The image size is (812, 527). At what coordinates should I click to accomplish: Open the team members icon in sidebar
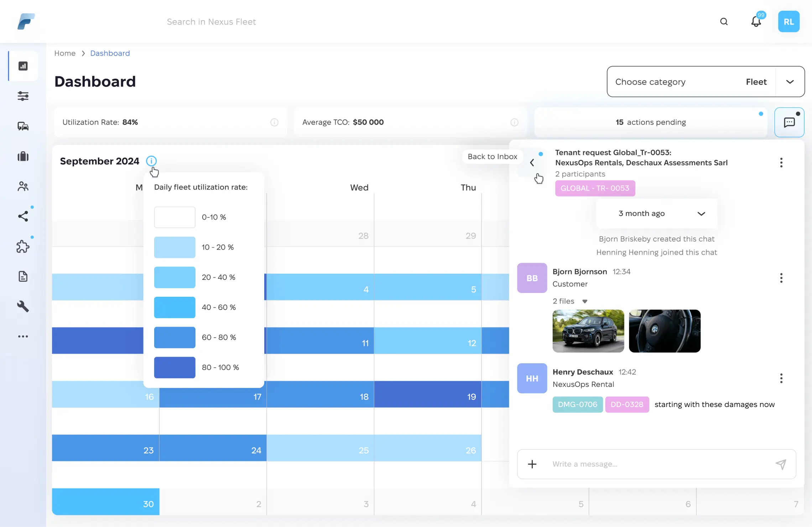pos(23,186)
